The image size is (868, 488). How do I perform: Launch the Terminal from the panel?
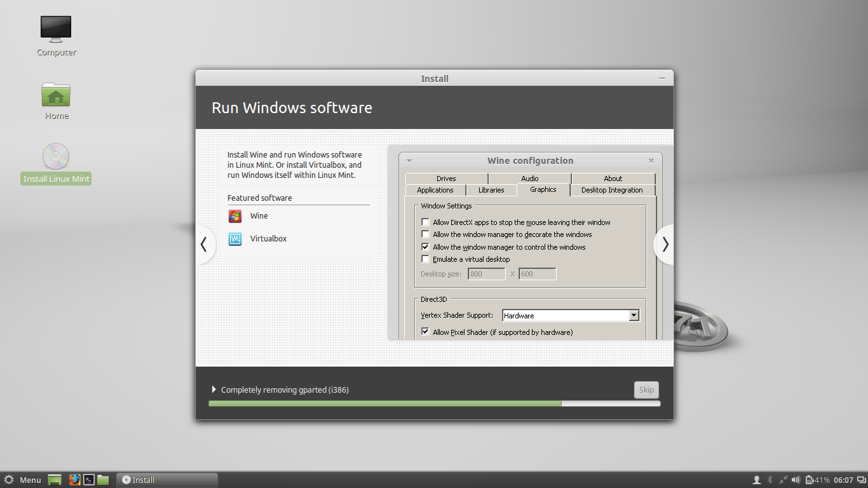90,480
